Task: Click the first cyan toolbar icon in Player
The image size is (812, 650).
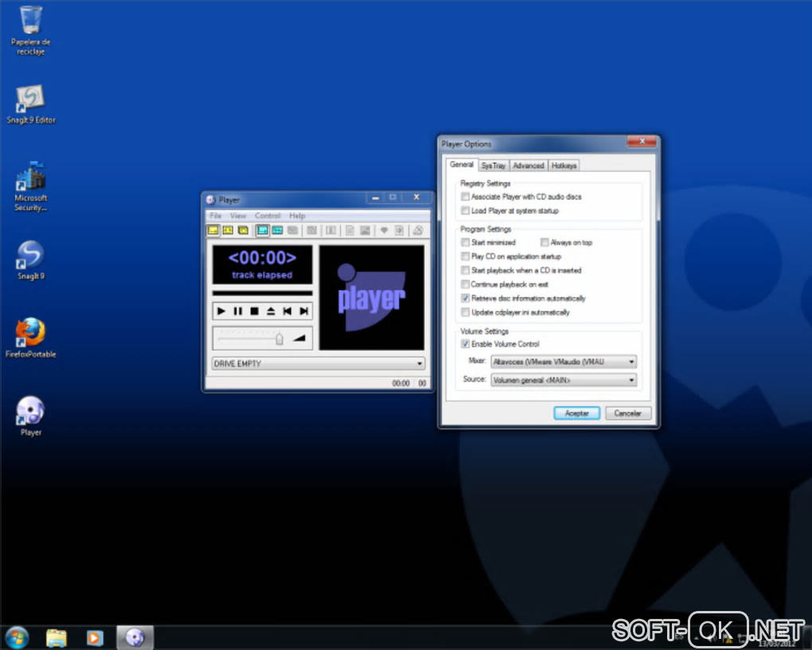Action: pos(263,230)
